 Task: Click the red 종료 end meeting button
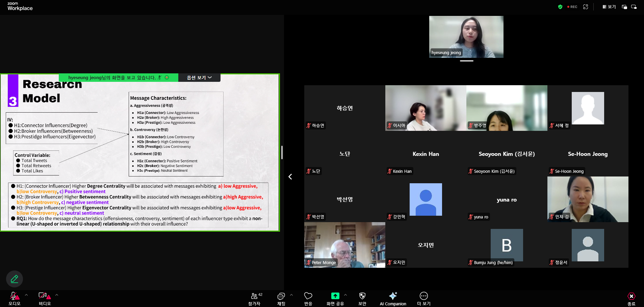631,299
